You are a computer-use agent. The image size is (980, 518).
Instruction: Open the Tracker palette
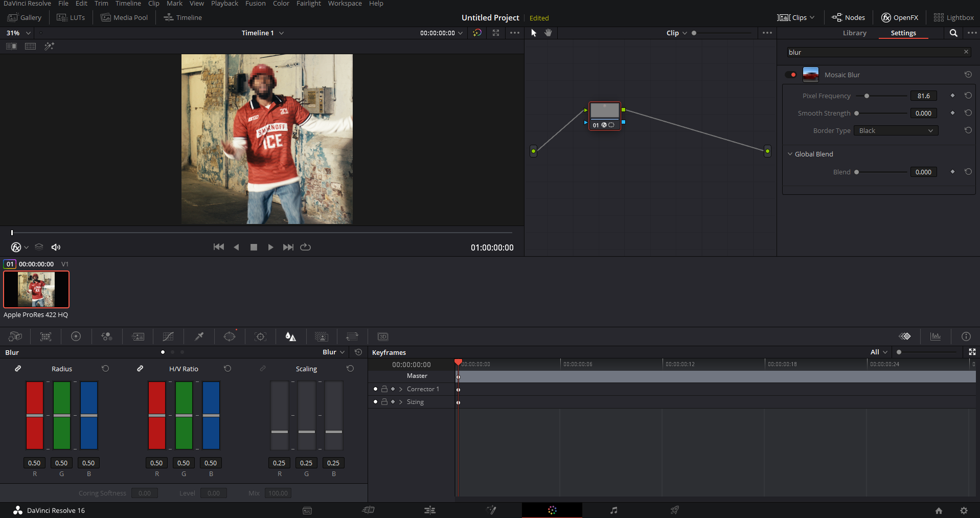(260, 336)
